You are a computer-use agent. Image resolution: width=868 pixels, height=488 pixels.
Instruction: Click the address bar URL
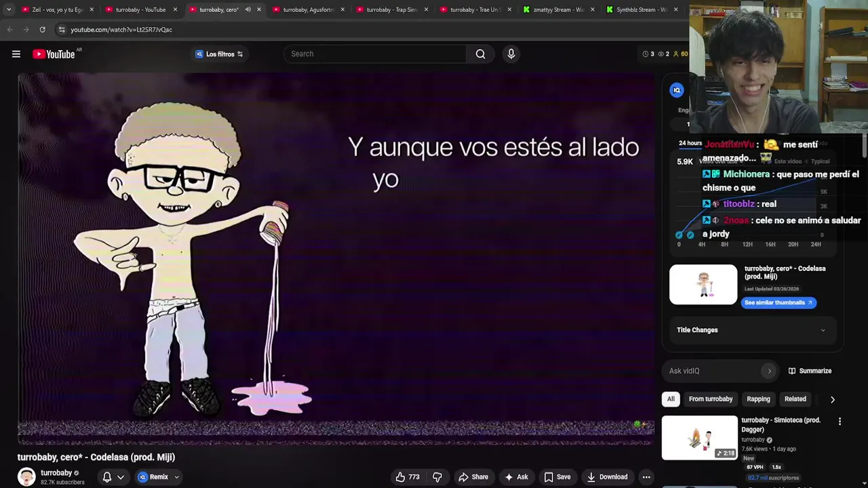click(121, 30)
